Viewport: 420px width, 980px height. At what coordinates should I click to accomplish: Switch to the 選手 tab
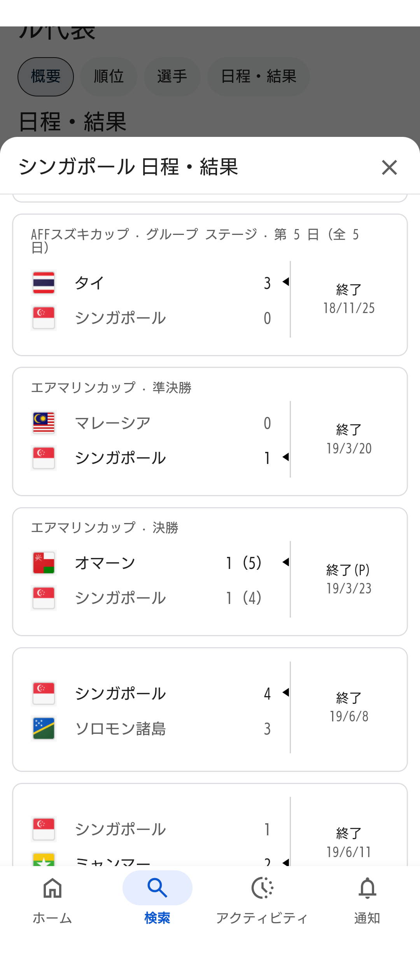[x=172, y=77]
